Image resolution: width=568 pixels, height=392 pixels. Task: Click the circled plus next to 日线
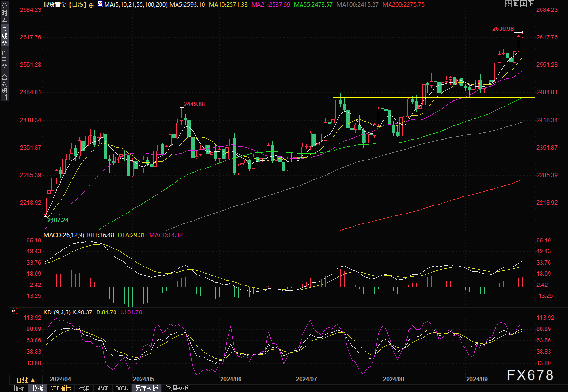[x=91, y=5]
